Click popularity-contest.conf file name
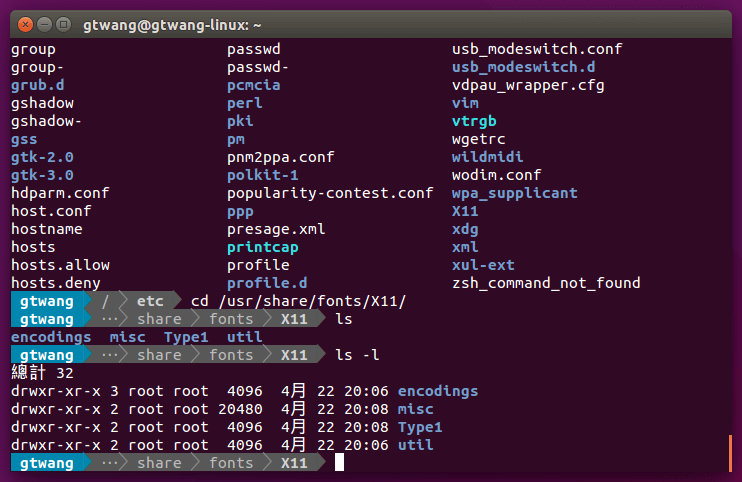 pos(330,193)
